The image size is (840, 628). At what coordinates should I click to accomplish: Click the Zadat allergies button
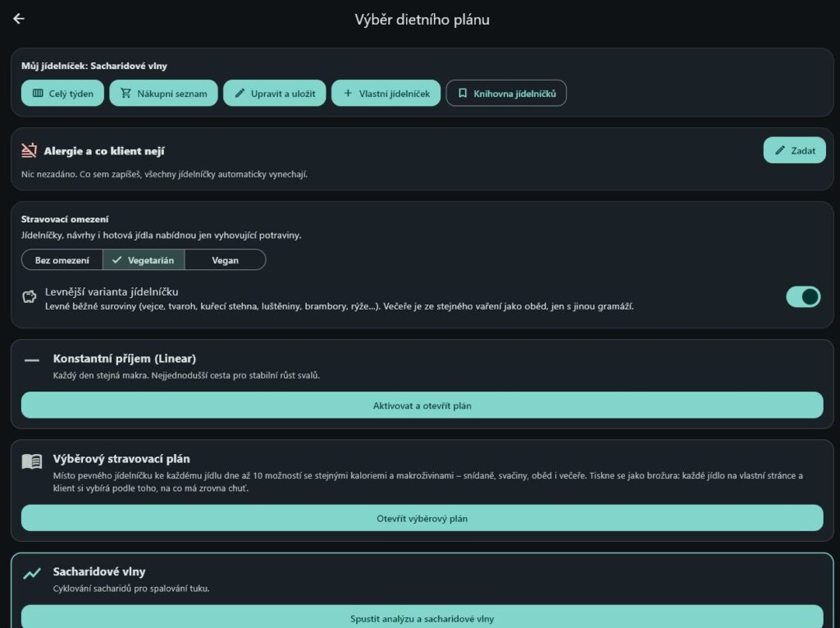coord(794,151)
